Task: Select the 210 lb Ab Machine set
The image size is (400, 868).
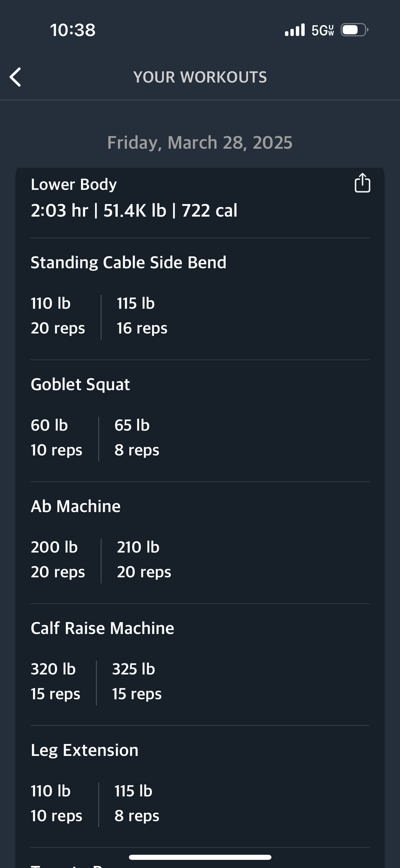Action: [x=144, y=560]
